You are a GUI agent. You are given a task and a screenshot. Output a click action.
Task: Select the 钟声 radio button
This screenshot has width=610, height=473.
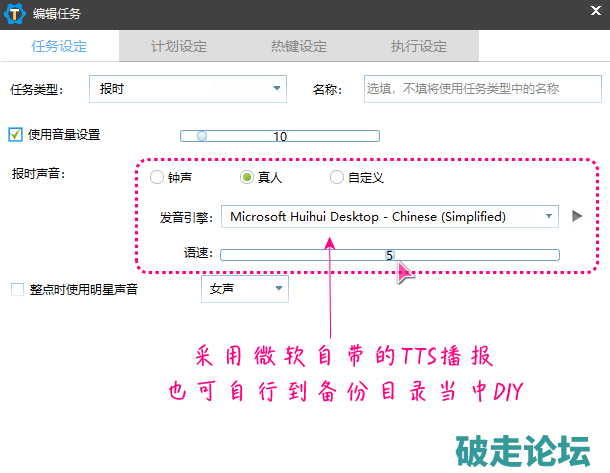(x=156, y=178)
